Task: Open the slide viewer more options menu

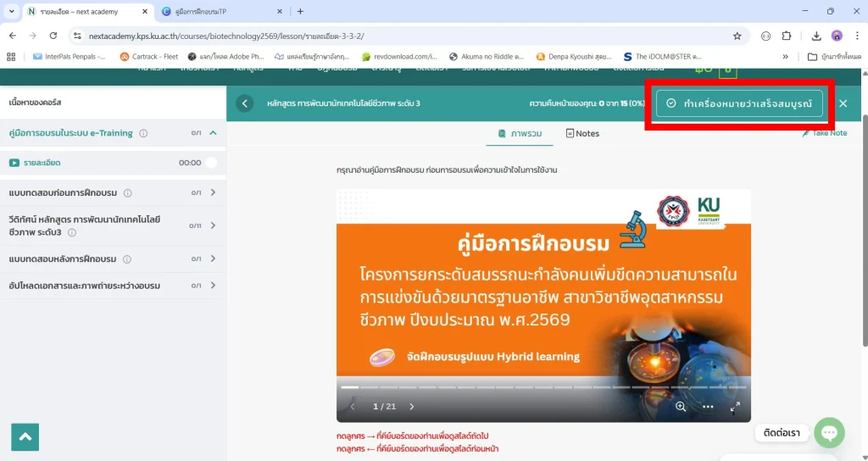Action: click(x=708, y=407)
